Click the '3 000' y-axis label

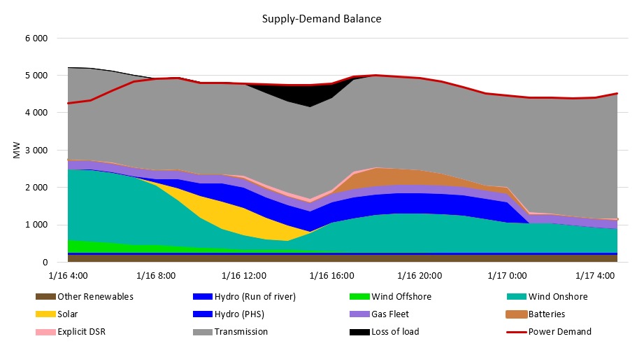(36, 150)
